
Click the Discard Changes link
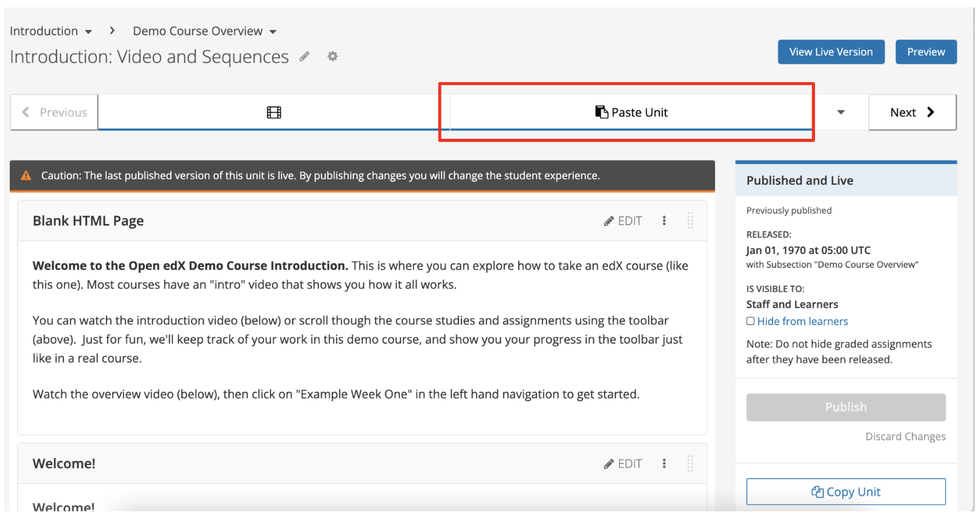905,436
